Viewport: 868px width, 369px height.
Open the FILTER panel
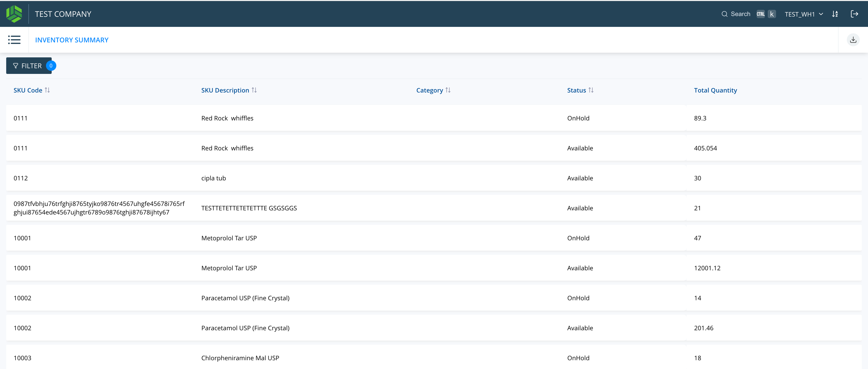click(x=29, y=66)
